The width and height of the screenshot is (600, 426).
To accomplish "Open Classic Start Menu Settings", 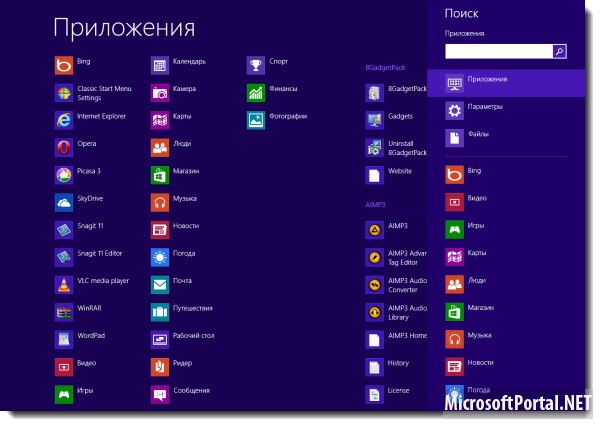I will click(93, 93).
